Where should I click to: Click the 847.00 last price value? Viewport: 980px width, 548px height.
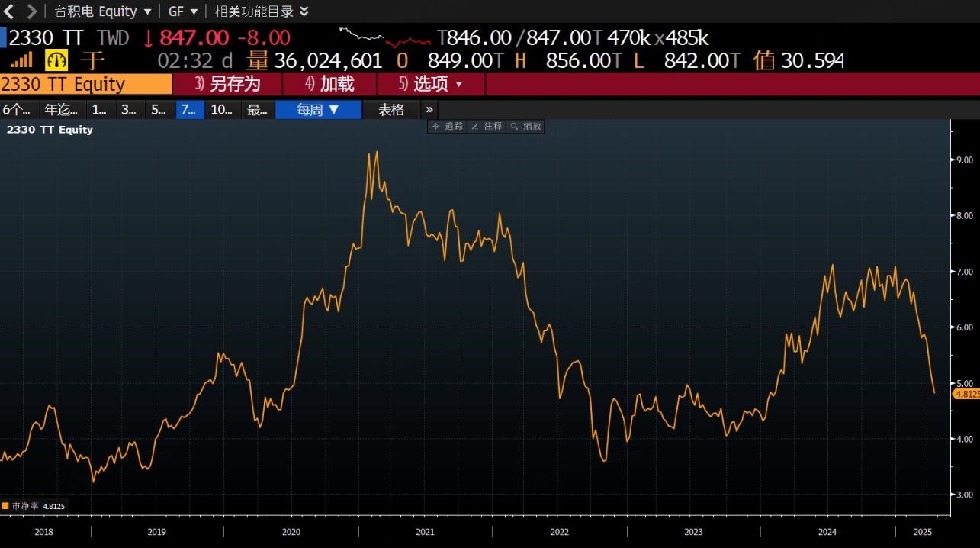194,37
